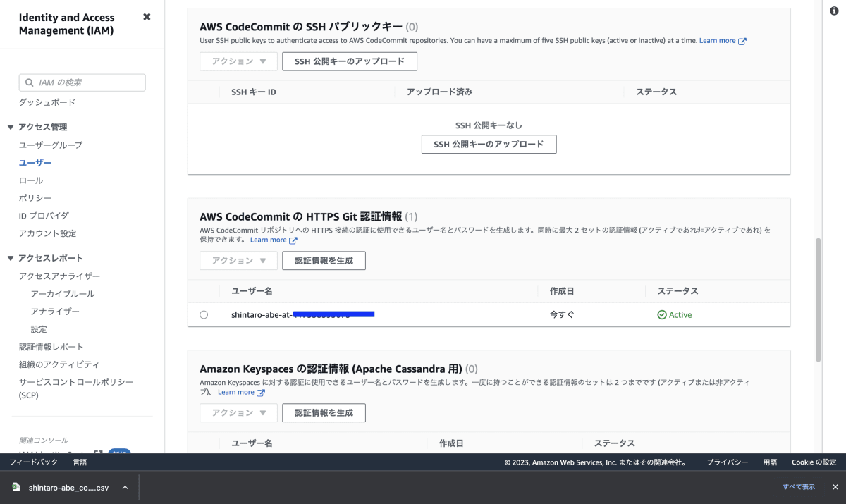Click 認証情報を生成 in Keyspaces section
The width and height of the screenshot is (846, 504).
[x=324, y=413]
